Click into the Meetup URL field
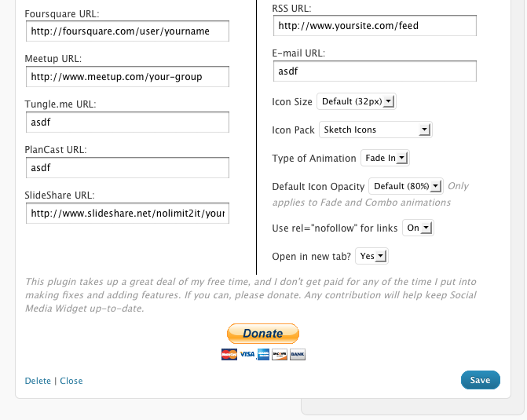 pos(127,77)
